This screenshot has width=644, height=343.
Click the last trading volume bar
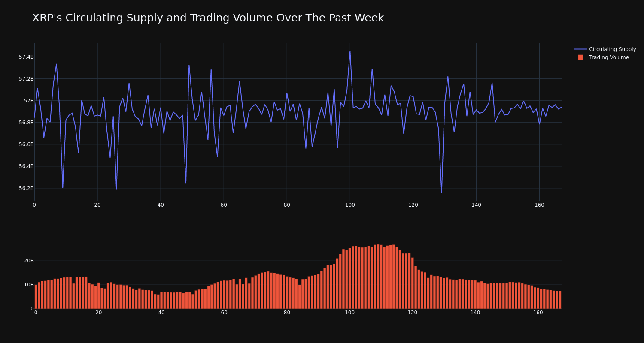click(x=560, y=300)
